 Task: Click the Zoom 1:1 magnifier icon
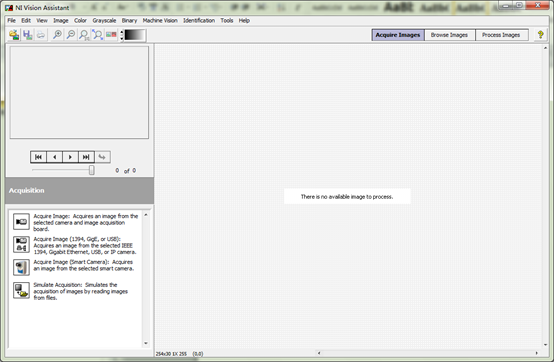[84, 35]
